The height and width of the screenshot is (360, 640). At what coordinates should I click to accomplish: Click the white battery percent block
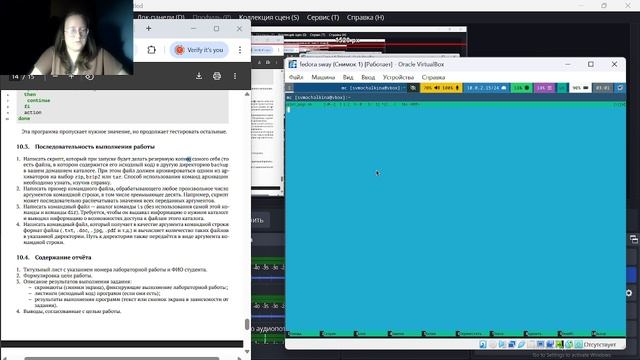580,88
